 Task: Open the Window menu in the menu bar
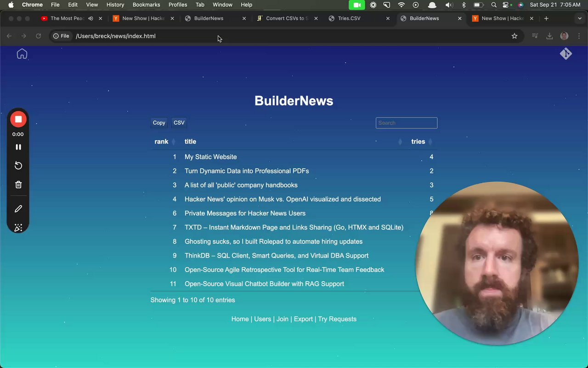[222, 5]
